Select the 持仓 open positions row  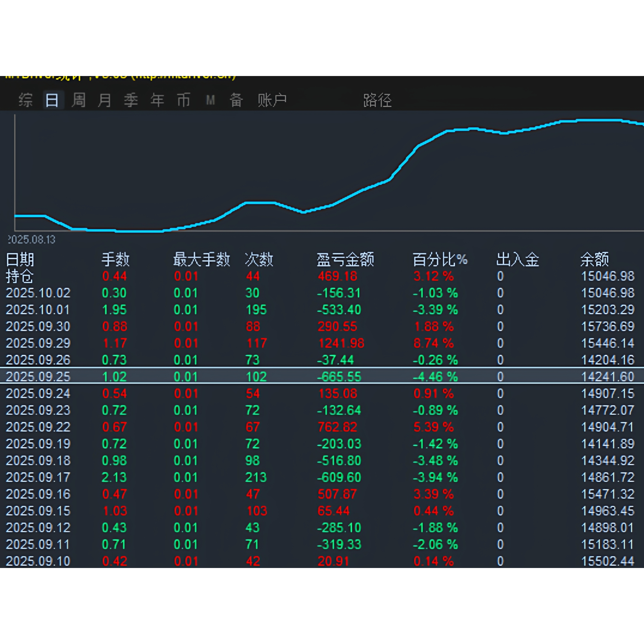19,276
